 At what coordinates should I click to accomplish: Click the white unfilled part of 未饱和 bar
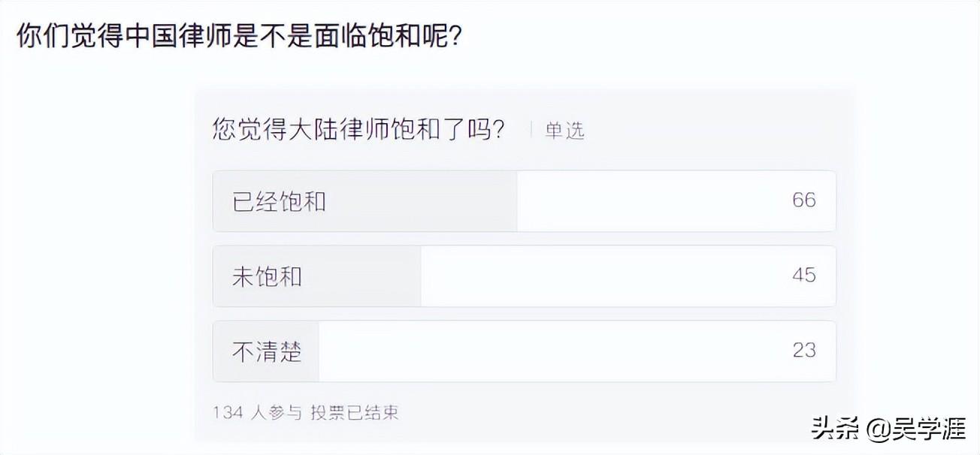tap(601, 276)
